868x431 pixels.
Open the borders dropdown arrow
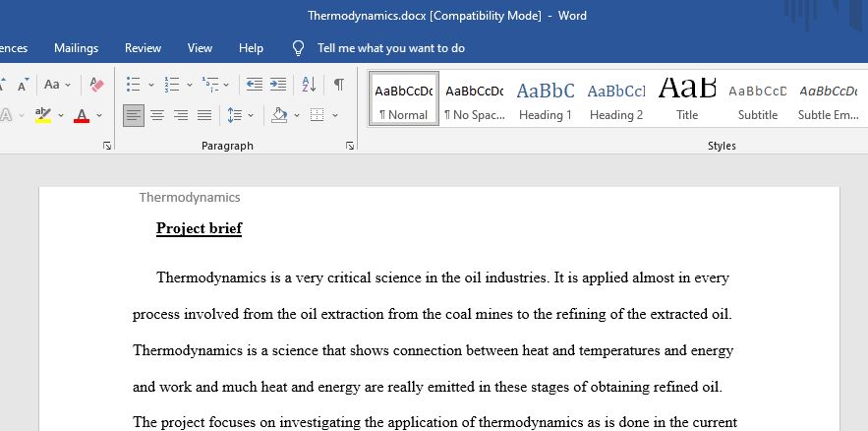pos(335,115)
